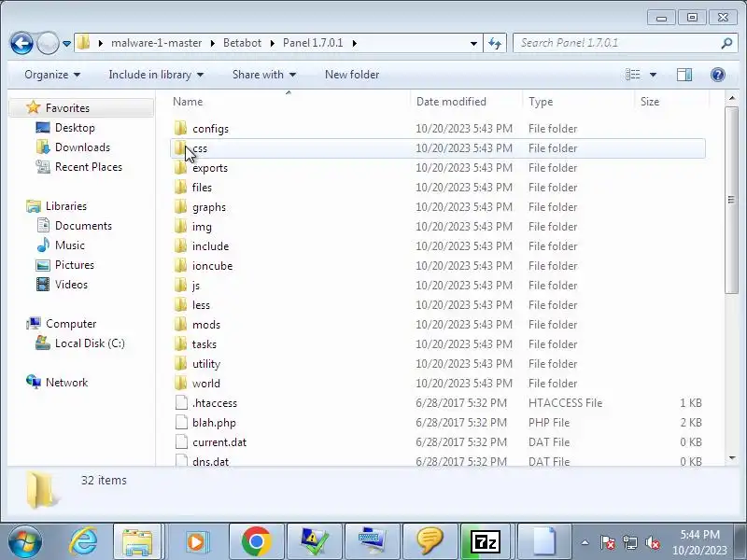Click the search magnifier icon
This screenshot has height=560, width=747.
726,43
